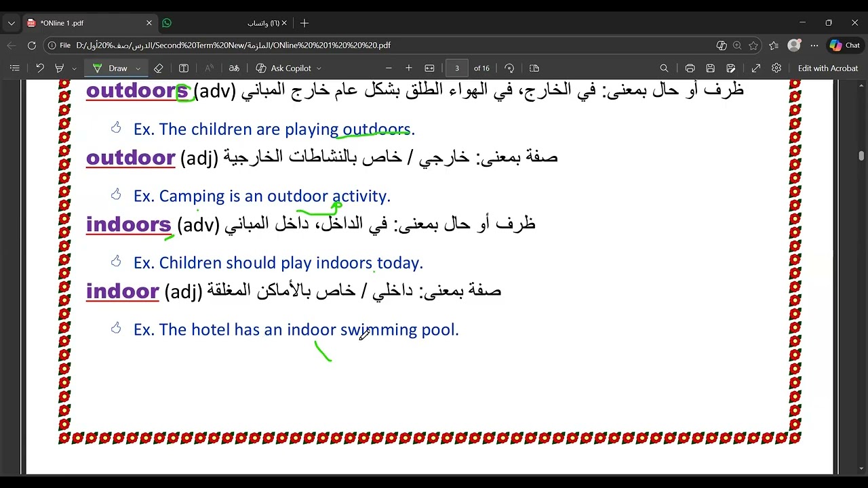Activate the Draw tool
The width and height of the screenshot is (868, 488).
click(112, 68)
